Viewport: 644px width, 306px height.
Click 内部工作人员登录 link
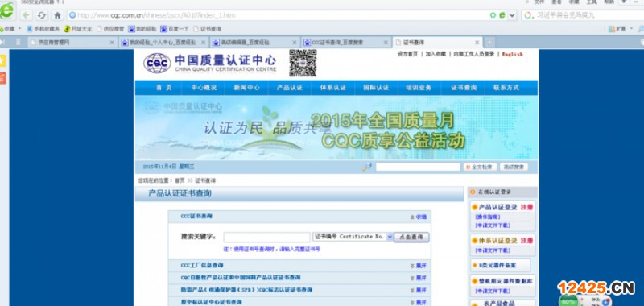click(x=473, y=54)
